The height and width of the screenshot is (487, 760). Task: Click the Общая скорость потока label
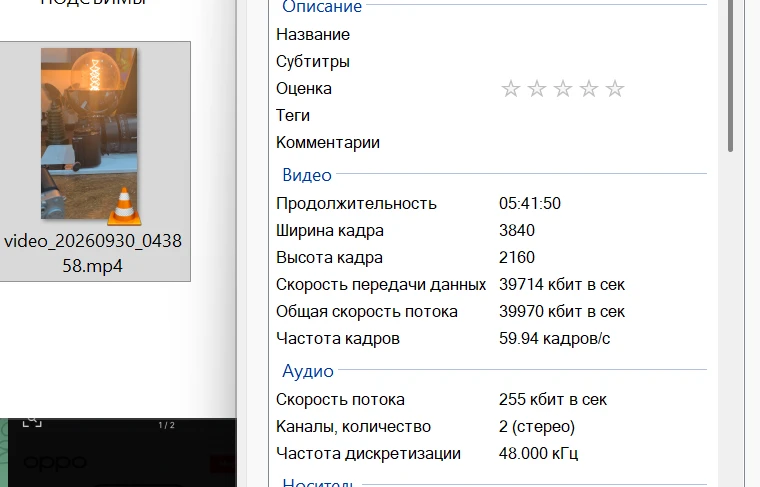[x=367, y=312]
